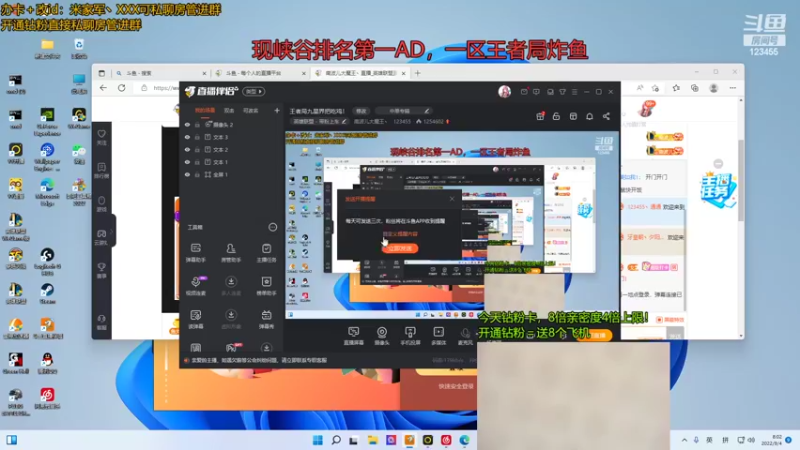This screenshot has width=800, height=450.
Task: Open the 读弹幕 tool
Action: tap(196, 319)
